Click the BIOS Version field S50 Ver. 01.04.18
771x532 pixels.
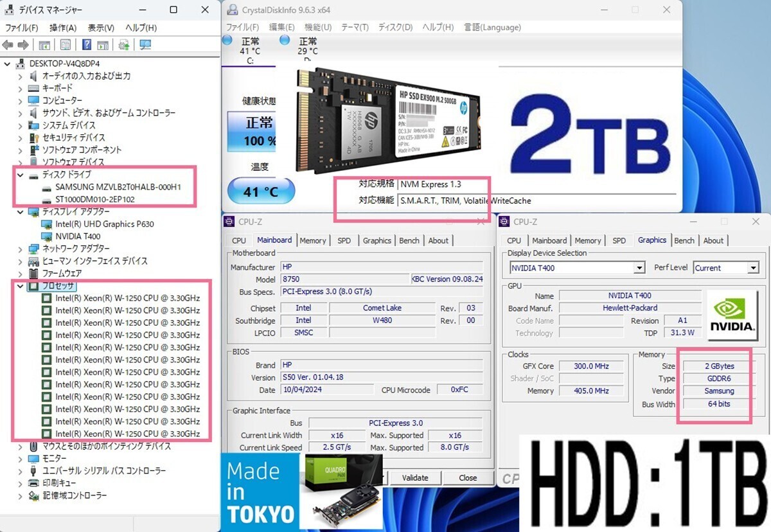[x=382, y=378]
